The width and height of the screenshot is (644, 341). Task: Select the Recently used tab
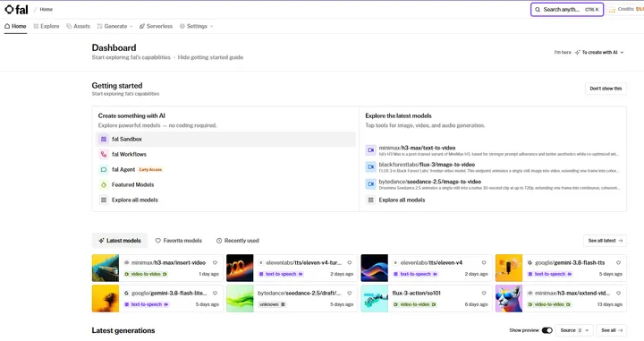pyautogui.click(x=238, y=241)
